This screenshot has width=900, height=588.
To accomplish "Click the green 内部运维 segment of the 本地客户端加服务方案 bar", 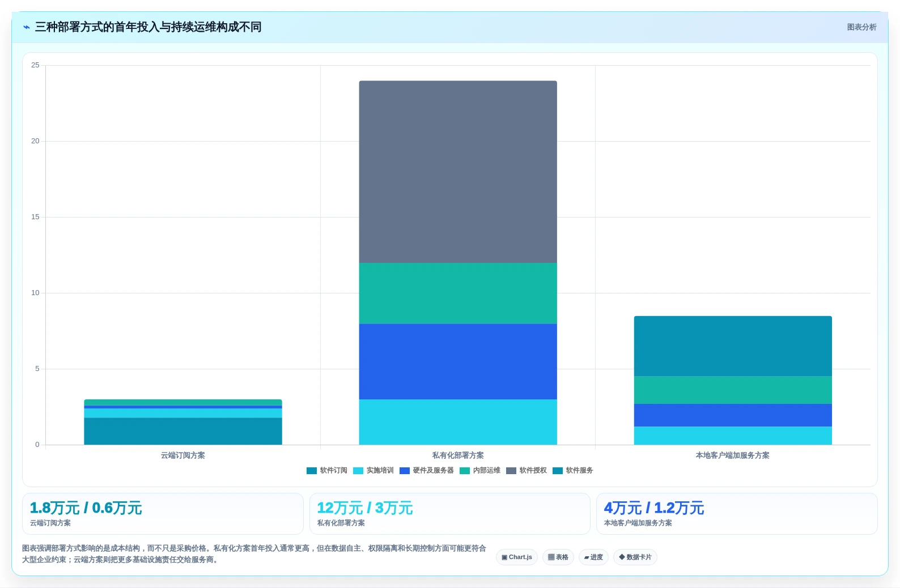I will (x=733, y=390).
